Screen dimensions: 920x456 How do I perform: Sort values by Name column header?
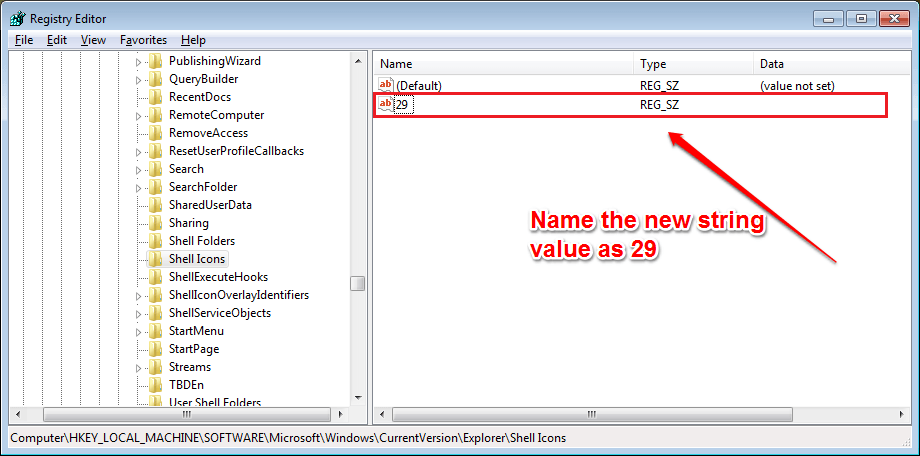pyautogui.click(x=503, y=64)
